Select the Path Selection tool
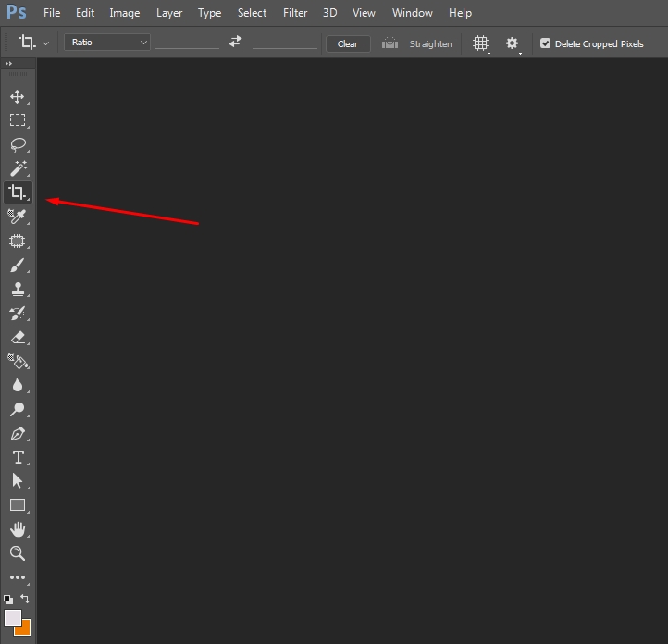The height and width of the screenshot is (644, 668). [x=18, y=481]
